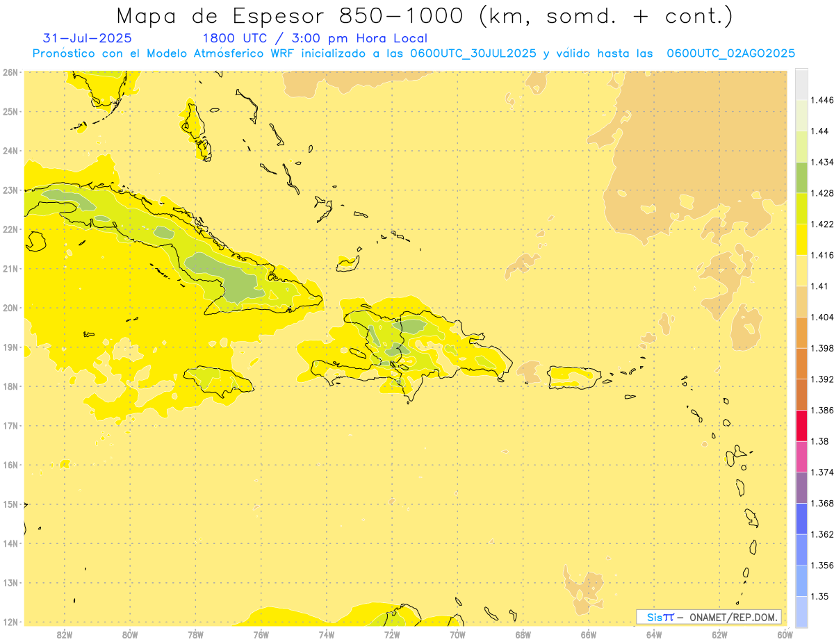Viewport: 834px width, 644px height.
Task: Click the 23N latitude label
Action: 10,190
